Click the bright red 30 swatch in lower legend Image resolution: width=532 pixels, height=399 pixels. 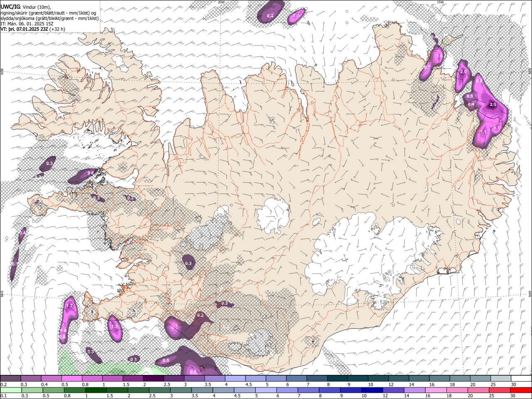521,390
